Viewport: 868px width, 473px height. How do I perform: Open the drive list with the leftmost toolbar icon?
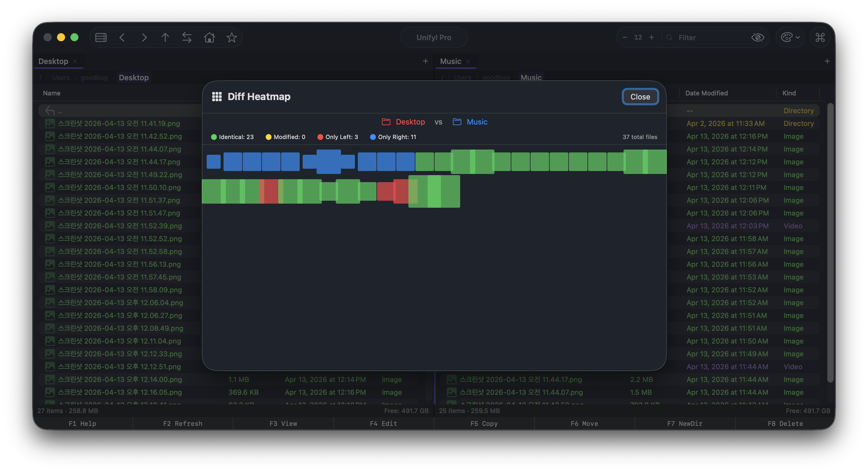101,38
